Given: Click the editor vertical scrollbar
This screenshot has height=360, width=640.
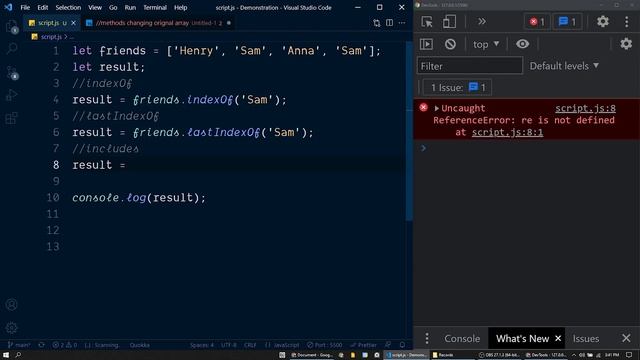Looking at the screenshot, I should (x=409, y=131).
